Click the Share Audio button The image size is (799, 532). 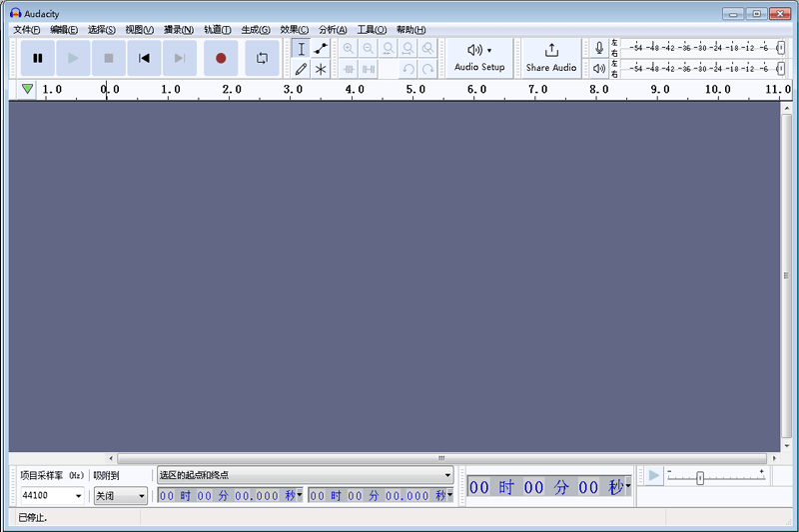[x=551, y=58]
